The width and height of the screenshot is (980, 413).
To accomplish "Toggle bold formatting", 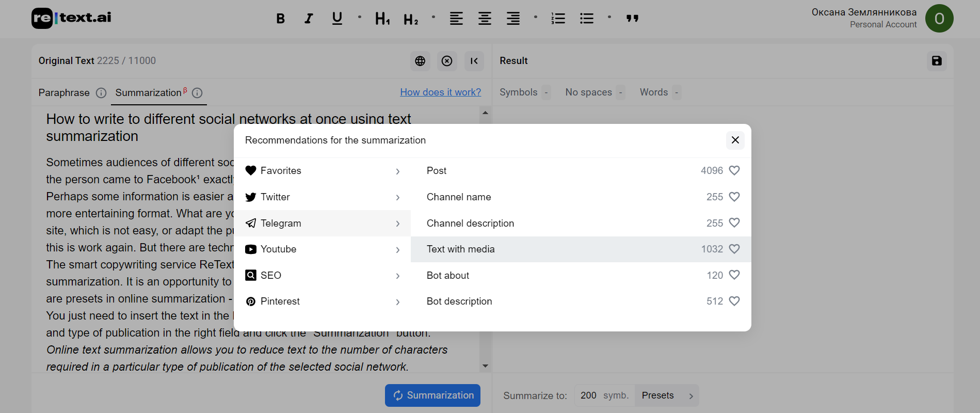I will coord(280,19).
